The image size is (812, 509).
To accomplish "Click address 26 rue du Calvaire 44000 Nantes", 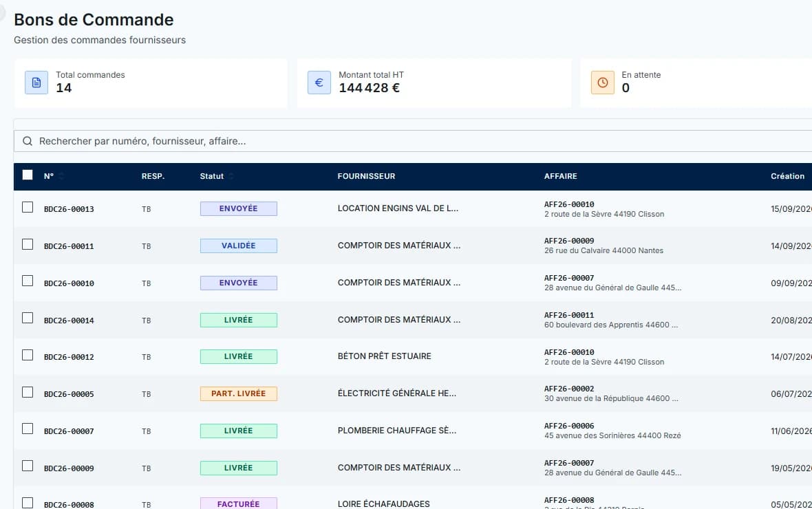I will click(x=603, y=250).
